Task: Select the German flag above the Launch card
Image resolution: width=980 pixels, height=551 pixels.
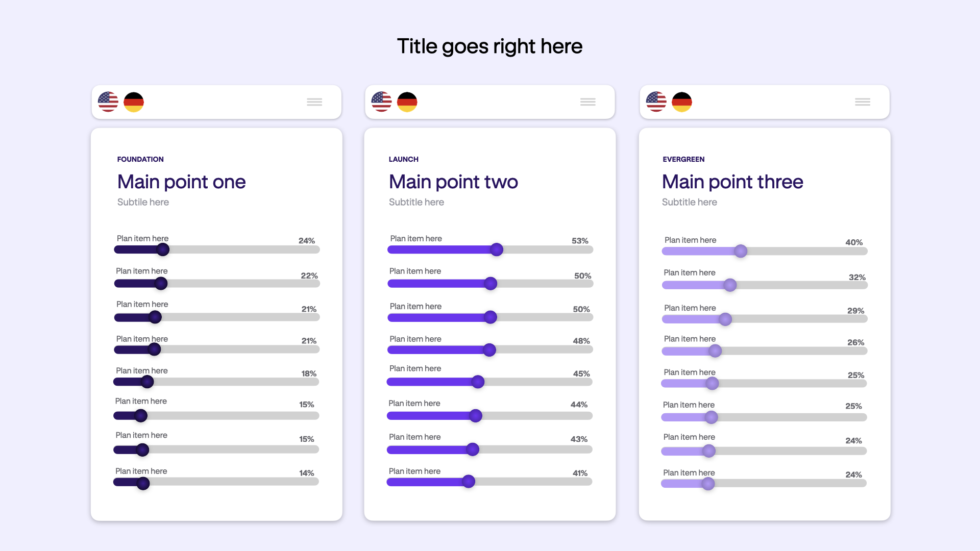Action: 407,102
